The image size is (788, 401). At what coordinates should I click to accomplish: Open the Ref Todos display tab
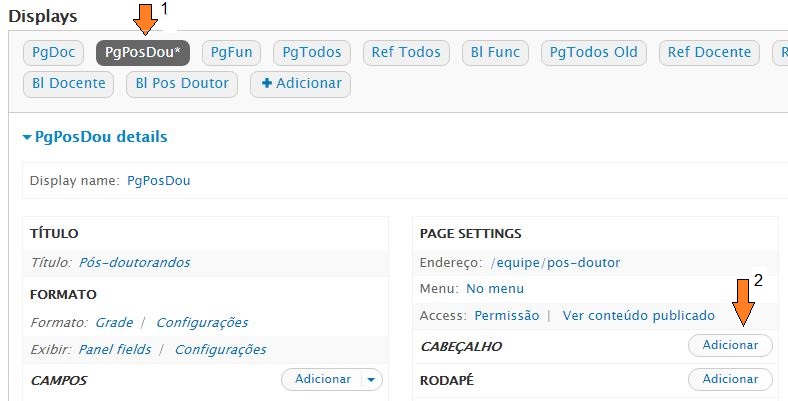click(x=406, y=53)
